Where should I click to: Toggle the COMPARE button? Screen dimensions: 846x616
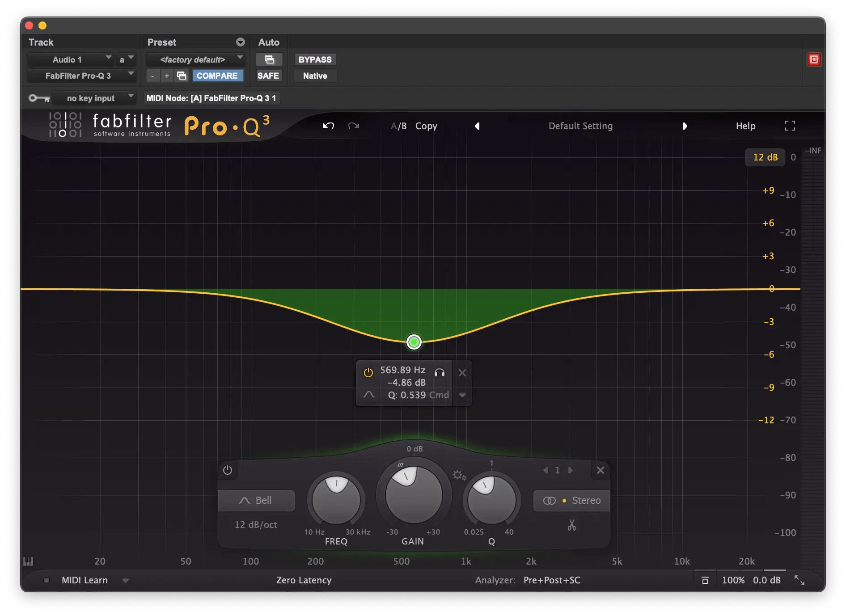(x=217, y=76)
